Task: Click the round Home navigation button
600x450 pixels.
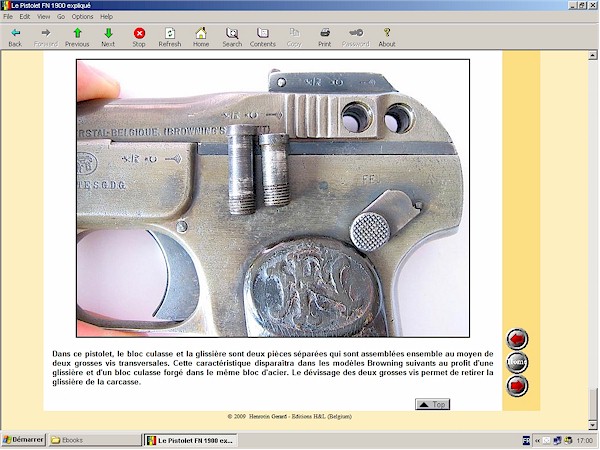Action: [x=517, y=362]
